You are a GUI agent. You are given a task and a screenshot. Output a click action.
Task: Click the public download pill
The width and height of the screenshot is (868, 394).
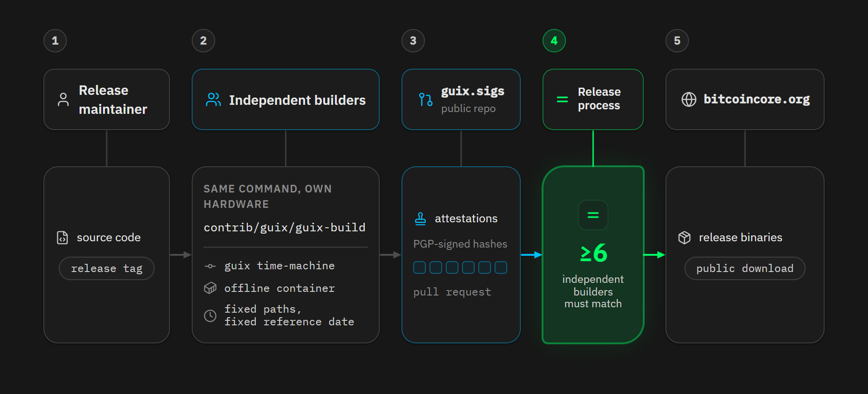745,268
